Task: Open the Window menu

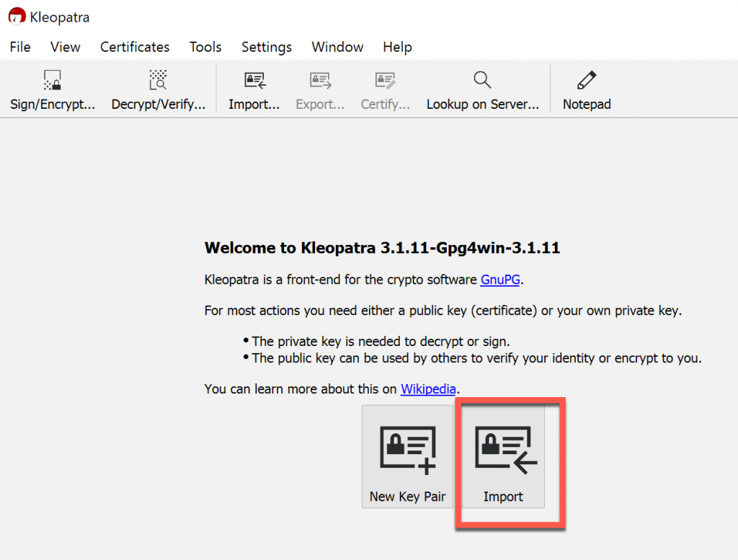Action: point(337,47)
